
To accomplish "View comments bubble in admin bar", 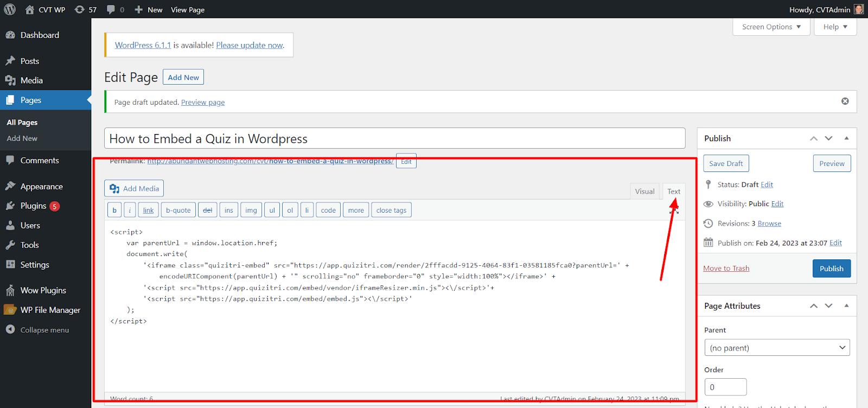I will tap(116, 10).
